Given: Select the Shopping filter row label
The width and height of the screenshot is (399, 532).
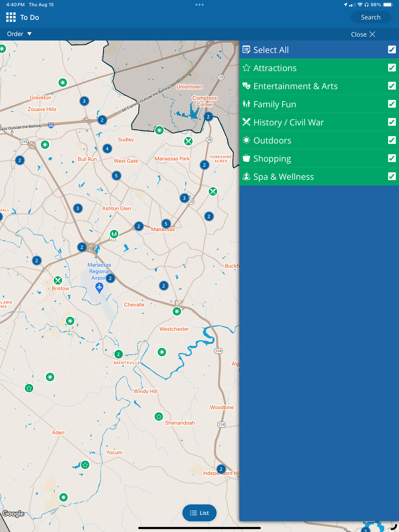Looking at the screenshot, I should tap(272, 159).
